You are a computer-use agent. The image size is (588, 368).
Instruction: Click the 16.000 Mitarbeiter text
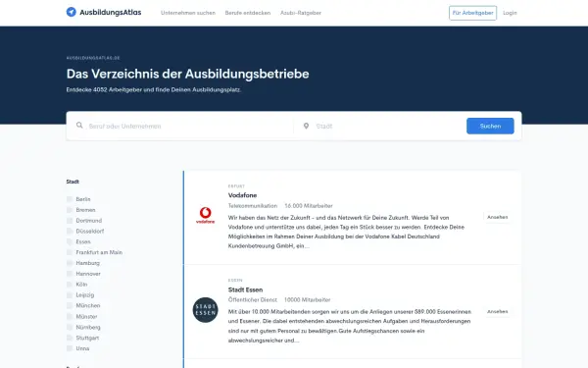coord(309,206)
